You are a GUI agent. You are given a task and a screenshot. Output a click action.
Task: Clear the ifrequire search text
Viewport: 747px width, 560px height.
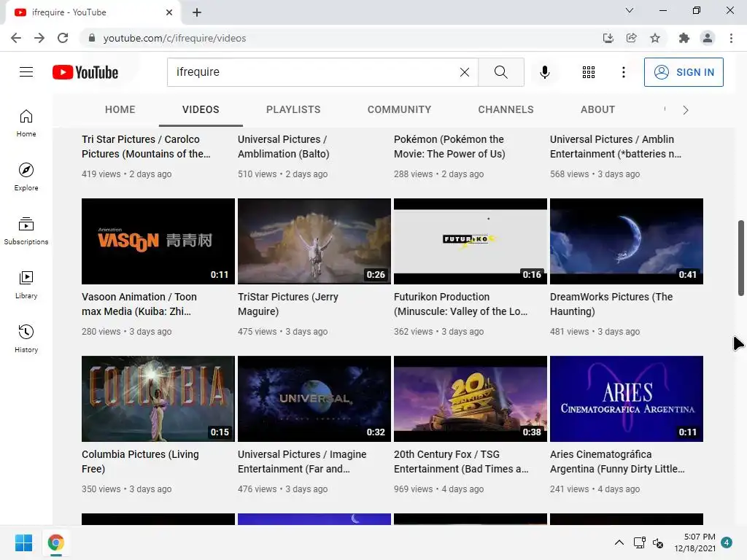coord(465,72)
